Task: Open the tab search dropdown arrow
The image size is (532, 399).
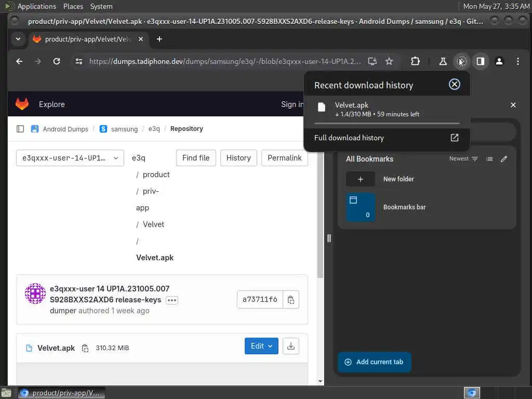Action: (18, 39)
